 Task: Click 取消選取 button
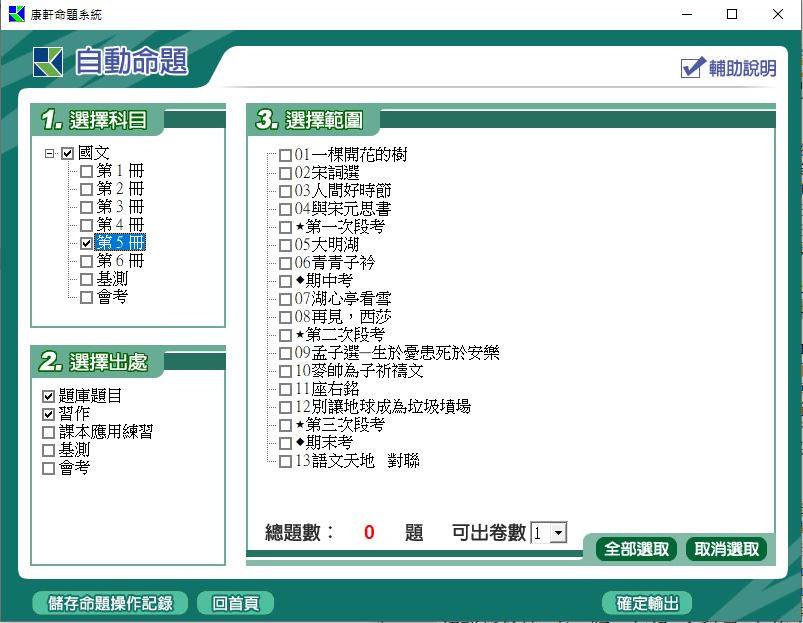click(x=726, y=549)
